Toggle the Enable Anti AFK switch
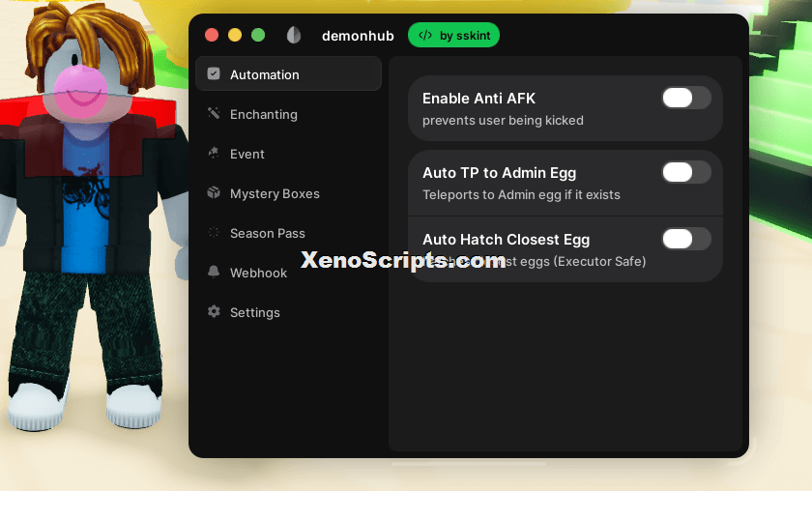 coord(686,98)
